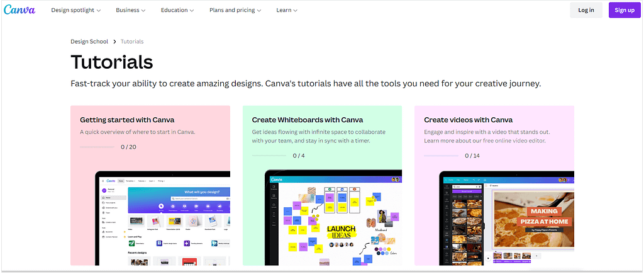The image size is (644, 274).
Task: Click the Log in button
Action: [x=586, y=10]
